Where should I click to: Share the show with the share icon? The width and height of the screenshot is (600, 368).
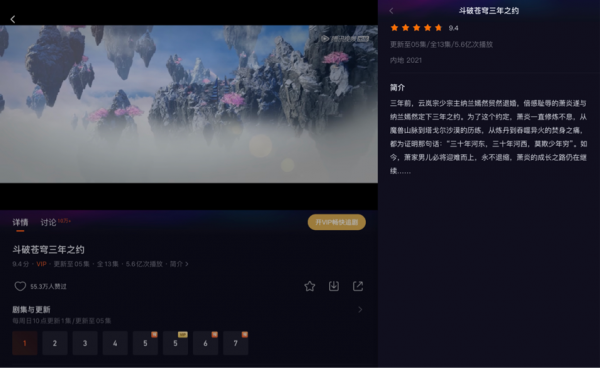[x=358, y=286]
